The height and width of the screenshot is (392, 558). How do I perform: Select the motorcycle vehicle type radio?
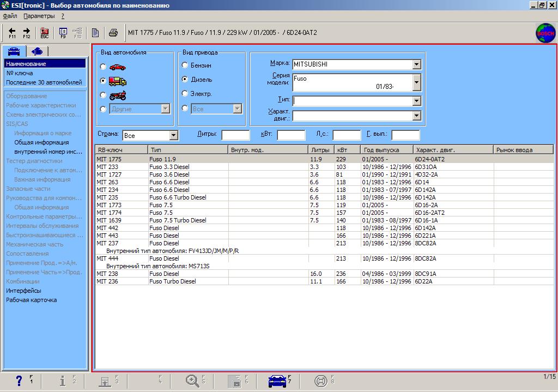(x=104, y=95)
